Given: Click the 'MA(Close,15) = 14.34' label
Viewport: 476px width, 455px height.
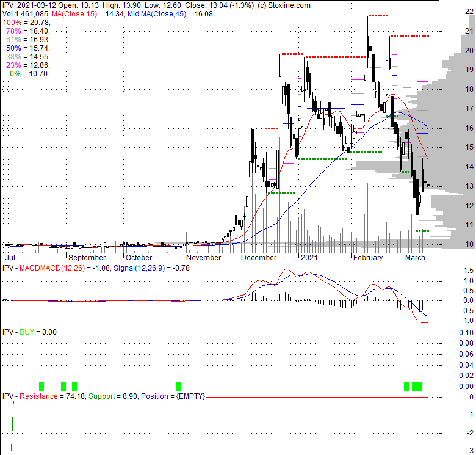Looking at the screenshot, I should (87, 14).
